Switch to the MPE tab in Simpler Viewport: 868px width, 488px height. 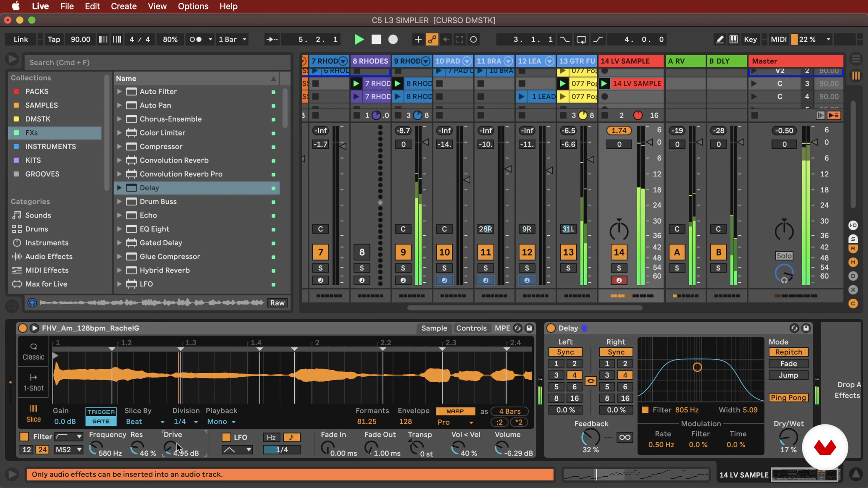[502, 328]
